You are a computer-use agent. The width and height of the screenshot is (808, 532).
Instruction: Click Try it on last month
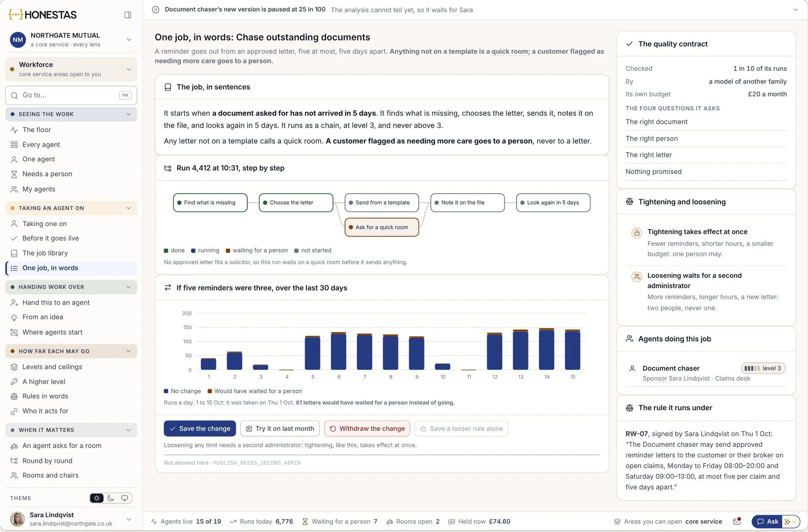(280, 429)
